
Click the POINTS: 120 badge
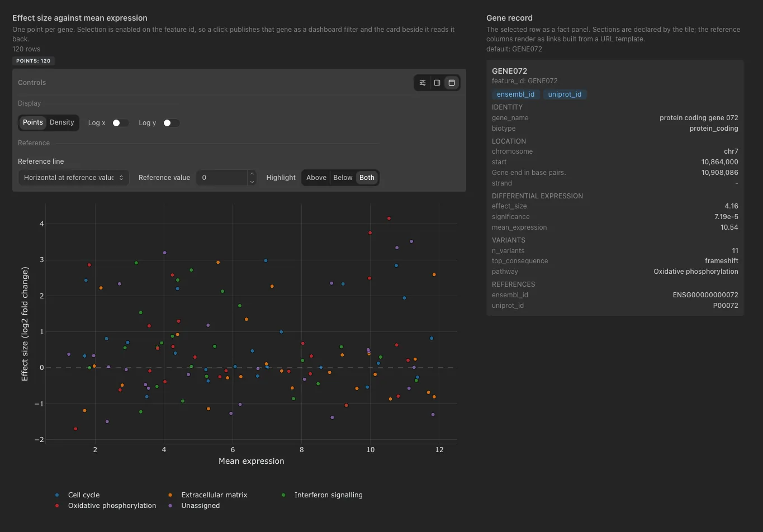(x=34, y=61)
